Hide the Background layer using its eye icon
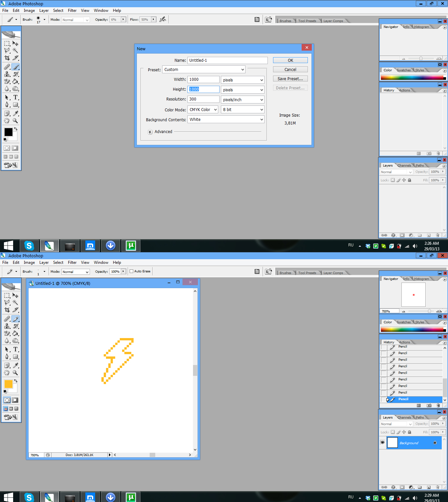Viewport: 448px width, 502px height. pos(382,443)
